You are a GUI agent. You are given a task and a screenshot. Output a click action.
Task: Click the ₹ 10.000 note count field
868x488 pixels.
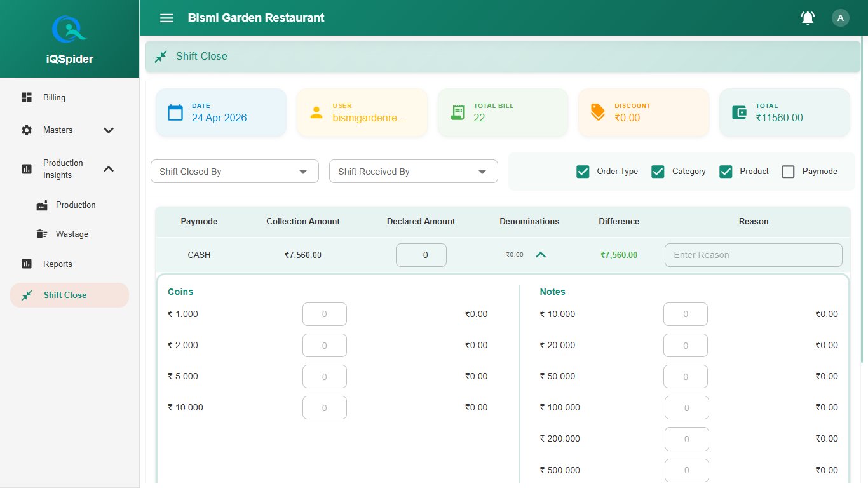[686, 314]
